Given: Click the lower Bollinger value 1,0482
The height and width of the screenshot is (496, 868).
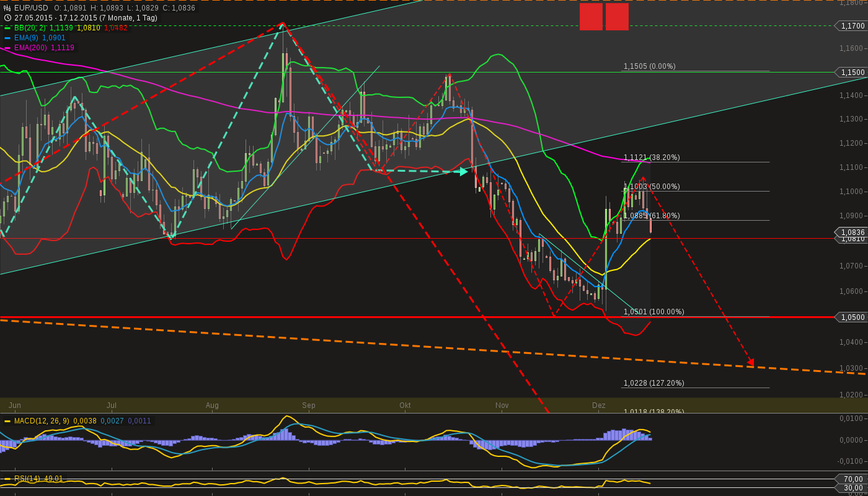Looking at the screenshot, I should (x=116, y=28).
